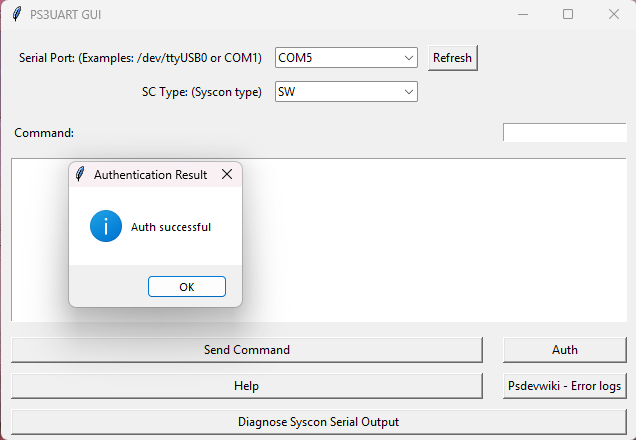
Task: Focus the Command input field
Action: 564,133
